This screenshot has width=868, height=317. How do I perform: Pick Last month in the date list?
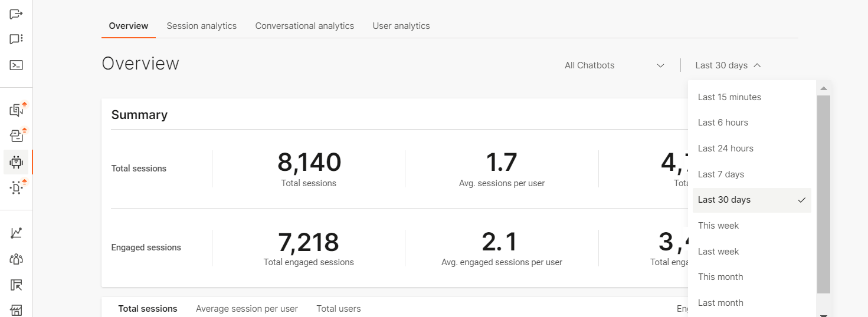coord(720,303)
